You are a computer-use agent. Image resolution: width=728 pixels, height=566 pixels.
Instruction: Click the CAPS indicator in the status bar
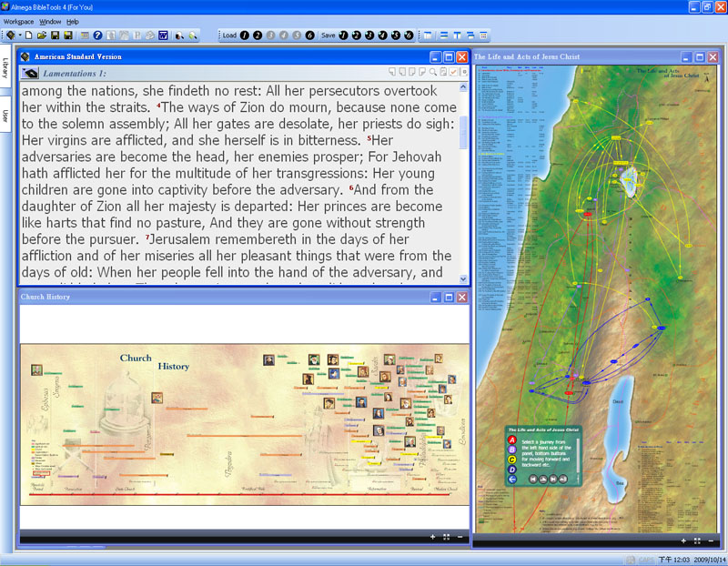pyautogui.click(x=646, y=560)
